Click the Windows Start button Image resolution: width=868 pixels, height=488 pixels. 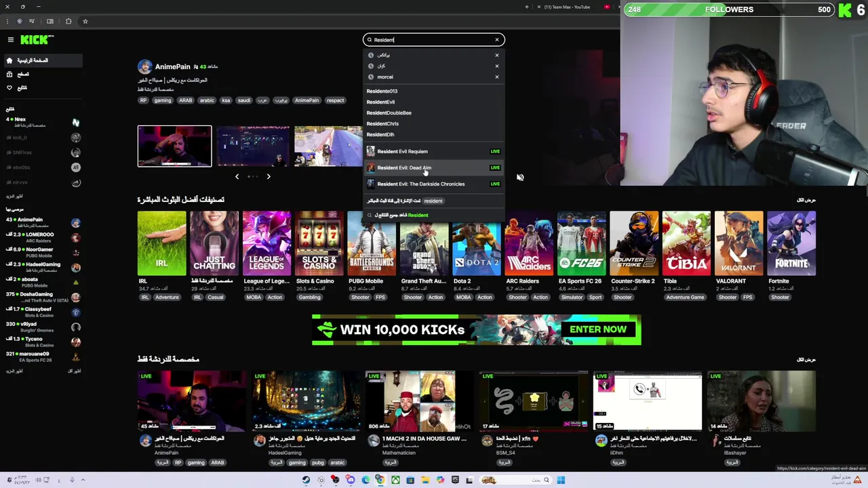[x=561, y=480]
